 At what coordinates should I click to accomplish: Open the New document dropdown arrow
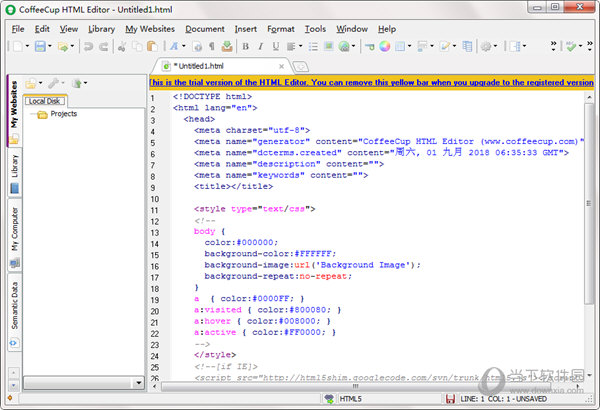click(x=27, y=46)
